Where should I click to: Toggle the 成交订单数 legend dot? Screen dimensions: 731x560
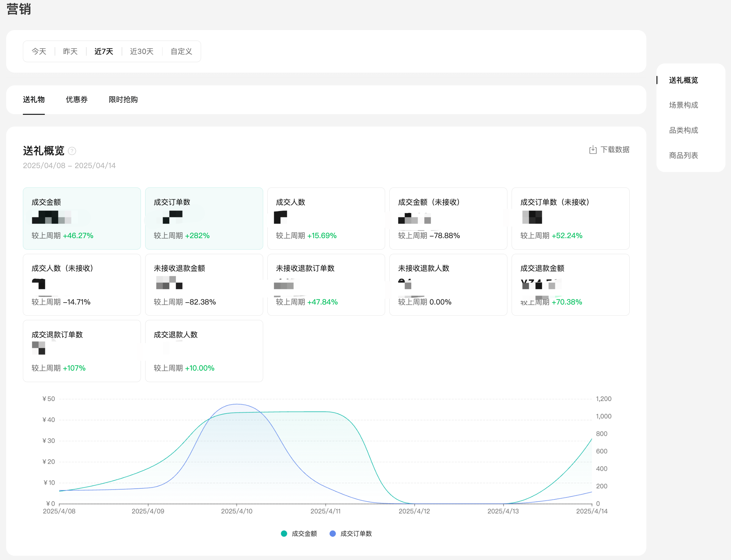point(332,534)
